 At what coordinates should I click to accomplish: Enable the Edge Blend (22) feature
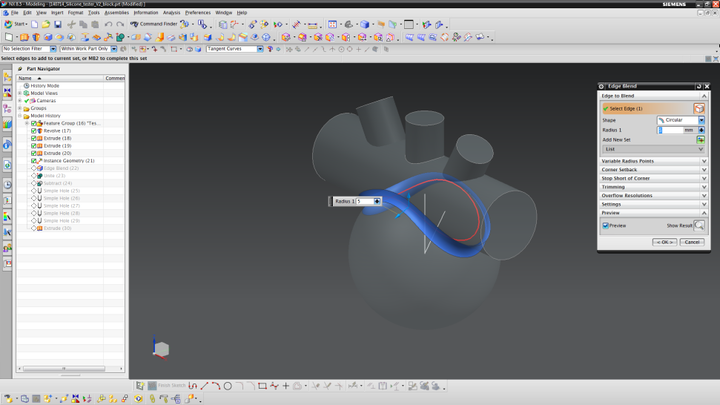point(34,168)
